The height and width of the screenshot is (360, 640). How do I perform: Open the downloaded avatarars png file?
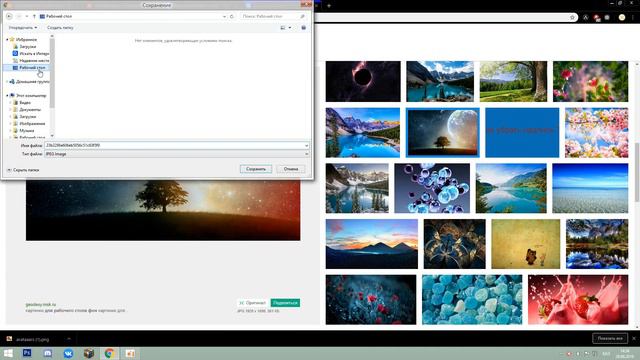pos(33,339)
